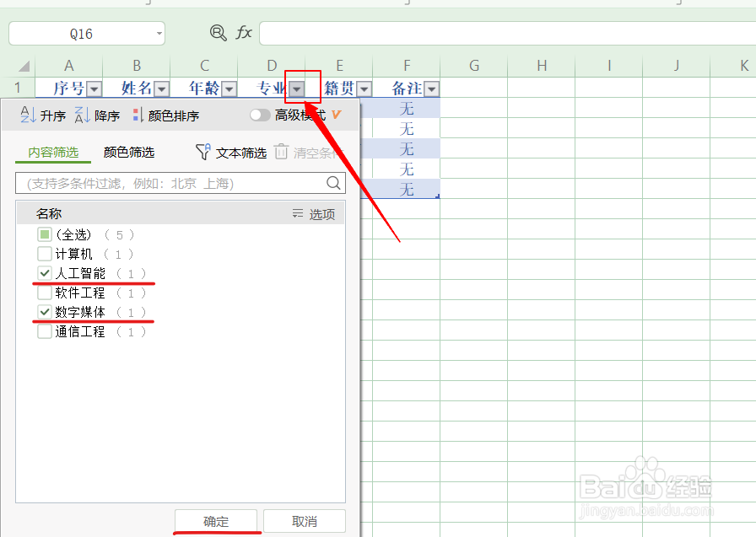
Task: Click the Name Box showing Q16
Action: (87, 34)
